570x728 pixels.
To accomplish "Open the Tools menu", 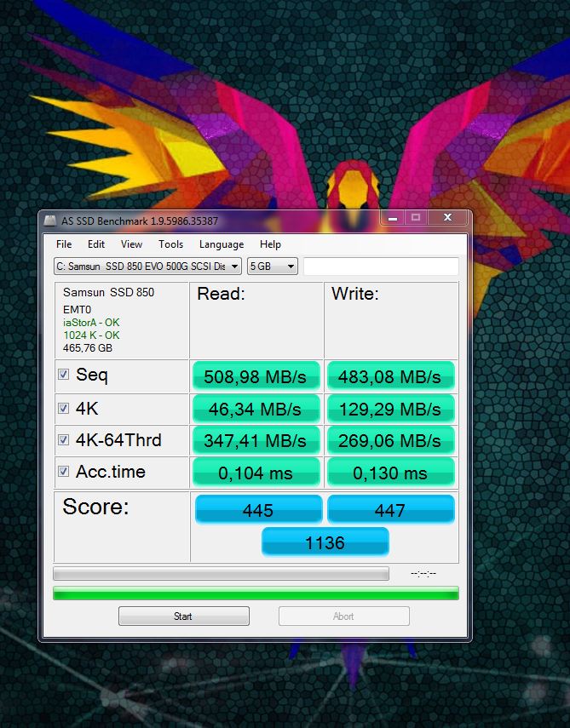I will [171, 244].
